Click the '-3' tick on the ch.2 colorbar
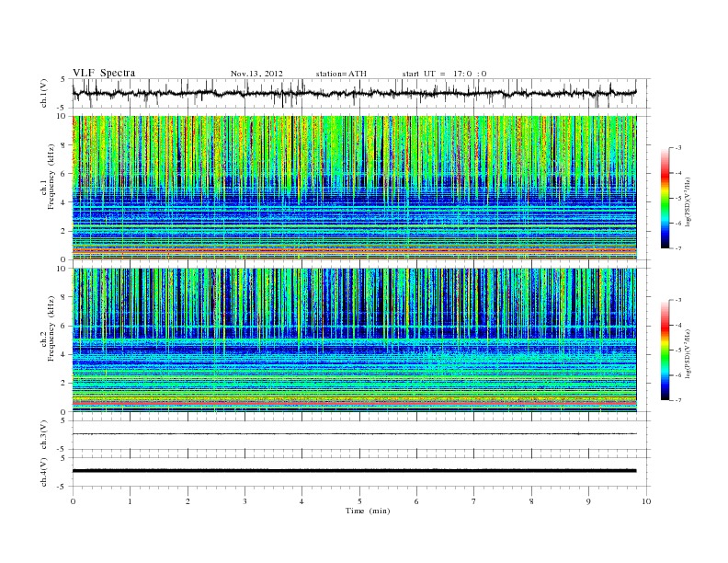This screenshot has height=563, width=728. 678,300
